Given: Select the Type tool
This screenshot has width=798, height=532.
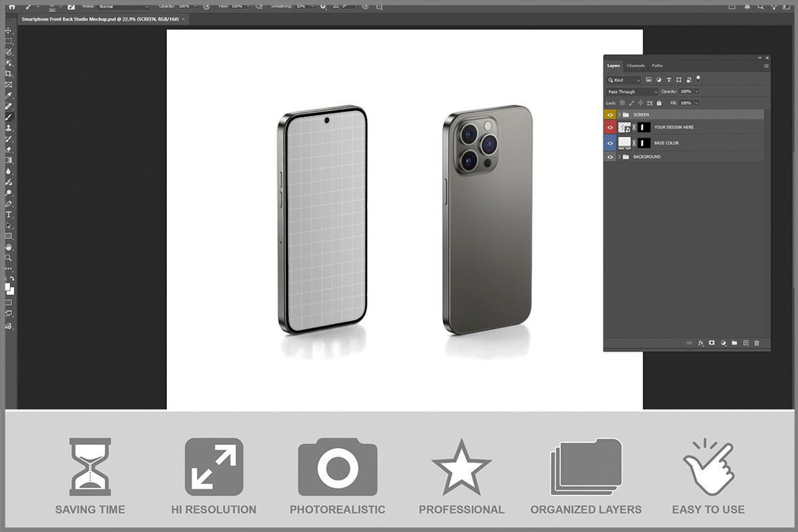Looking at the screenshot, I should 9,215.
